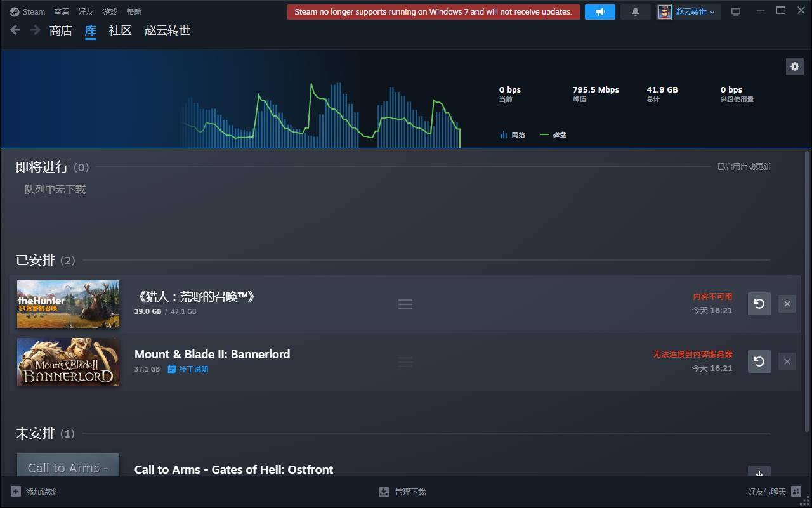This screenshot has height=508, width=812.
Task: Grab the reorder handle for theHunter
Action: (x=405, y=304)
